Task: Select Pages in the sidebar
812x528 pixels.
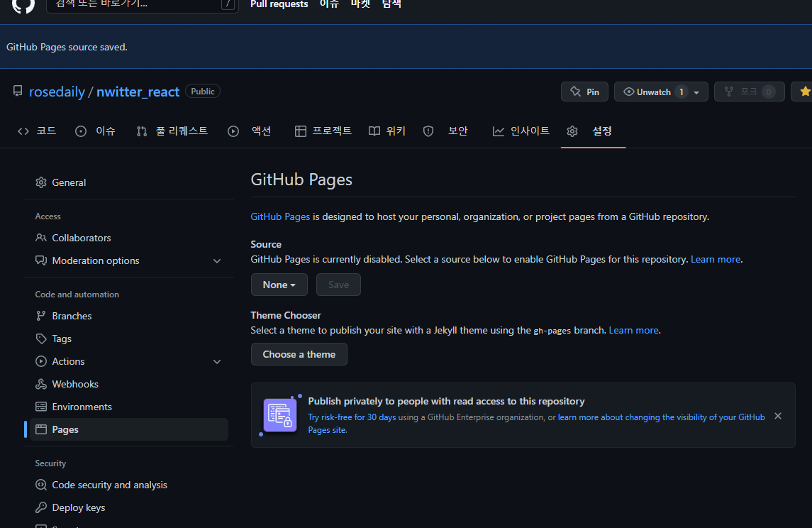Action: click(129, 429)
